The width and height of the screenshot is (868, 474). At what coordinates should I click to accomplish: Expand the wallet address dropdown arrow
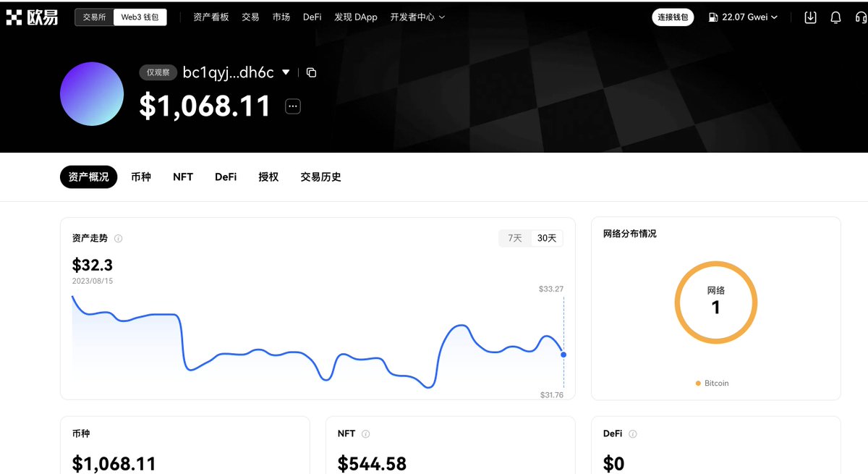point(286,72)
